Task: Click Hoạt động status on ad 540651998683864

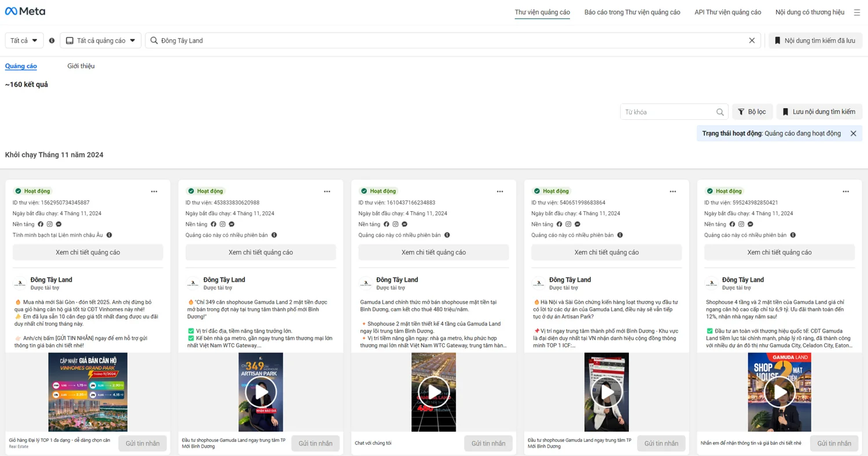Action: click(551, 191)
